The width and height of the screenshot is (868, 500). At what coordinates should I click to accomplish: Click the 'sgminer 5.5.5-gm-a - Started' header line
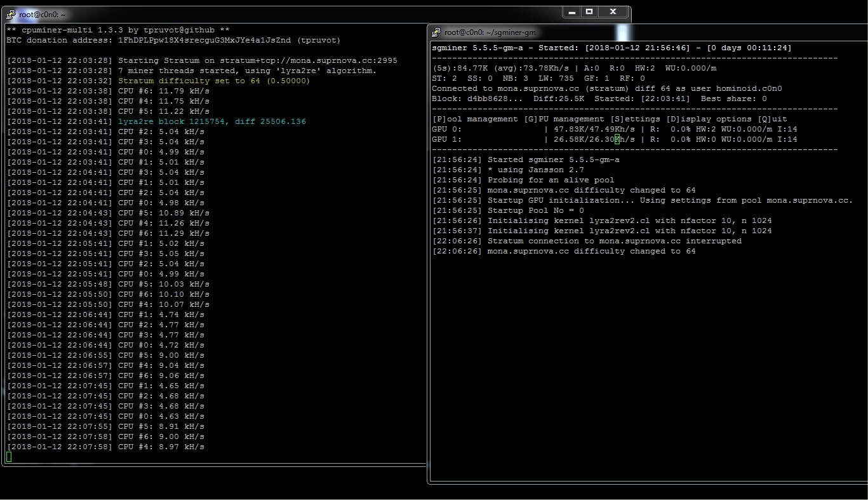pyautogui.click(x=611, y=48)
